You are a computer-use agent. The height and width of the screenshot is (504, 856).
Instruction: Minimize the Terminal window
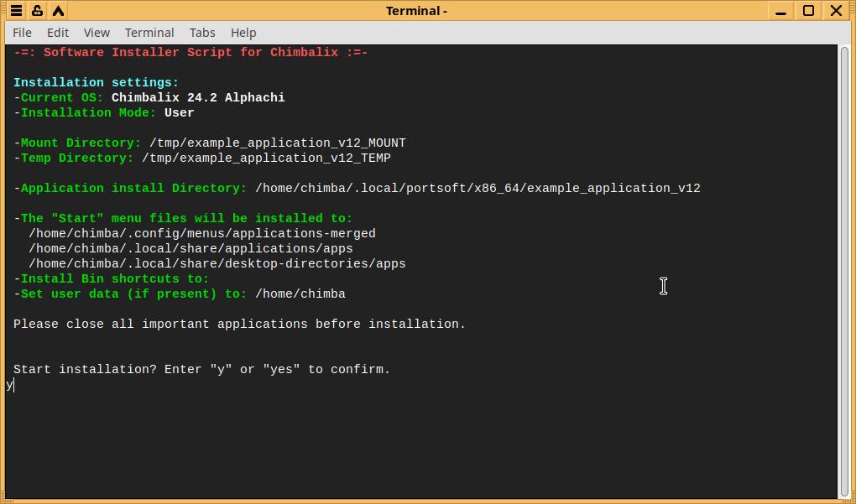pos(781,11)
